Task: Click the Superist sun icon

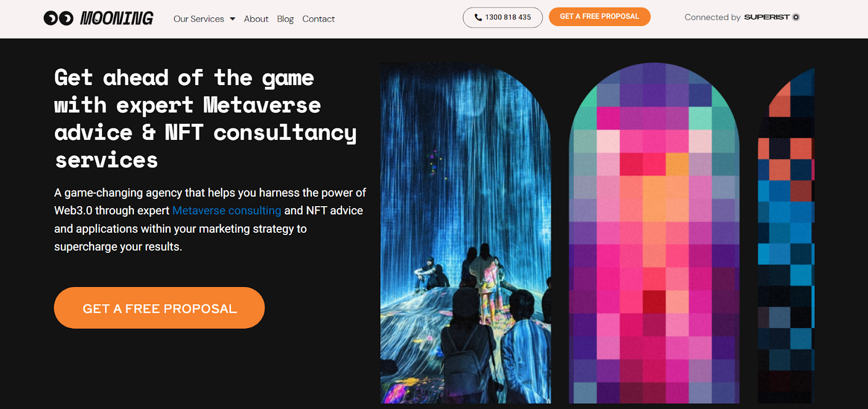Action: coord(796,17)
